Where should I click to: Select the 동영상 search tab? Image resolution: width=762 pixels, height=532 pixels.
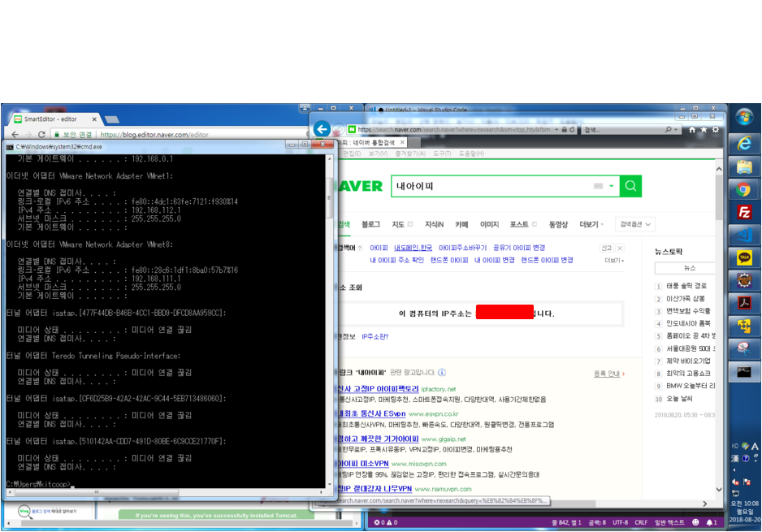(x=558, y=224)
